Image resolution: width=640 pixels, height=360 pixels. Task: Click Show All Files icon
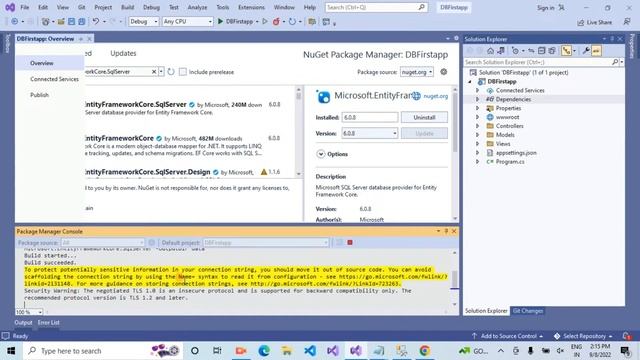[x=552, y=51]
